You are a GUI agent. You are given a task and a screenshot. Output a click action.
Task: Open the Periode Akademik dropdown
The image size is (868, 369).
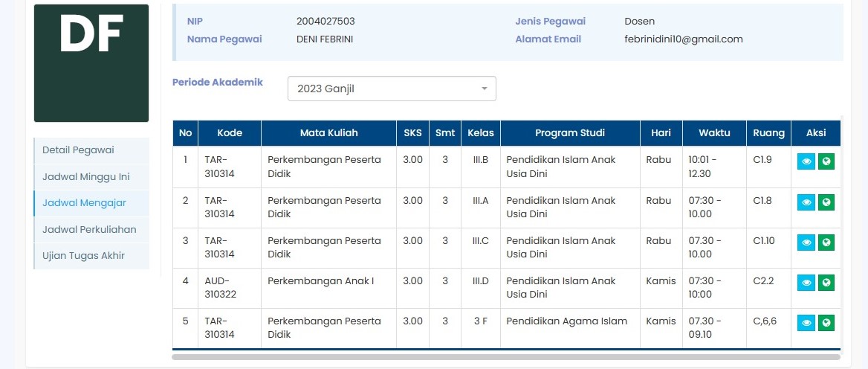click(391, 89)
